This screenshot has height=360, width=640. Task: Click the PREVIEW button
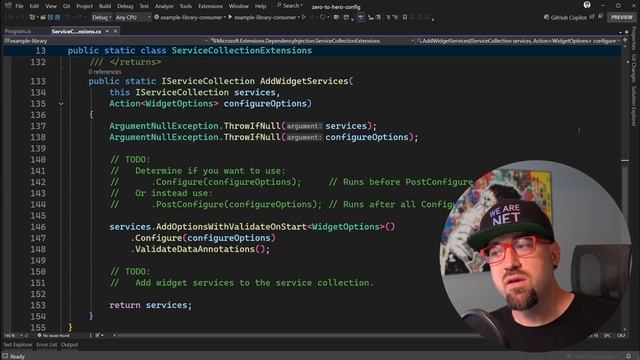coord(622,18)
